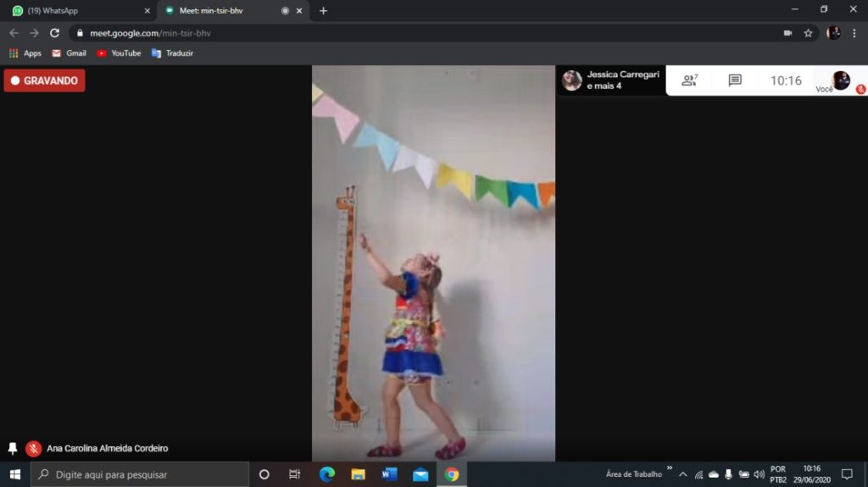Switch the POR PTB2 input language
This screenshot has width=868, height=487.
coord(778,474)
